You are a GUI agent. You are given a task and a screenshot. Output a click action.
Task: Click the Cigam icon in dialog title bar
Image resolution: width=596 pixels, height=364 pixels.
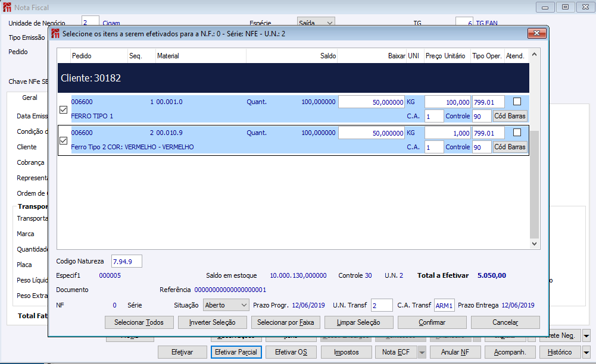(x=55, y=33)
